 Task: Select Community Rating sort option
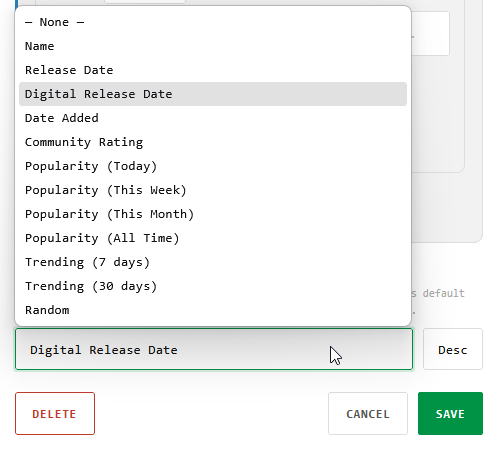click(213, 142)
